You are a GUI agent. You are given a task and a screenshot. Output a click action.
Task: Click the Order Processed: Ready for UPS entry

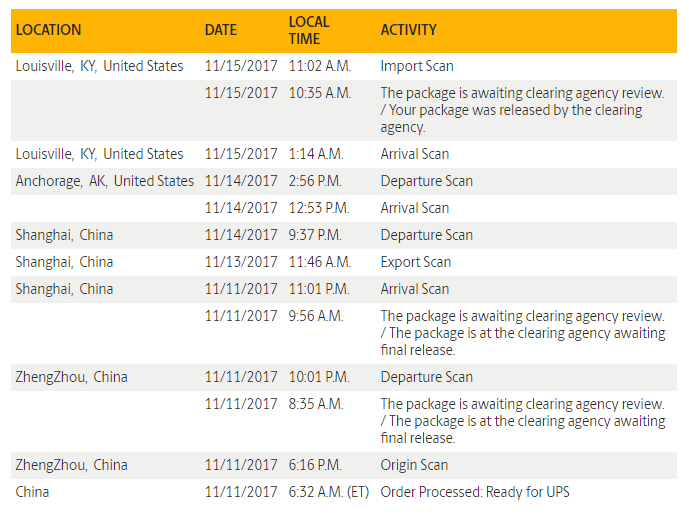click(x=475, y=492)
